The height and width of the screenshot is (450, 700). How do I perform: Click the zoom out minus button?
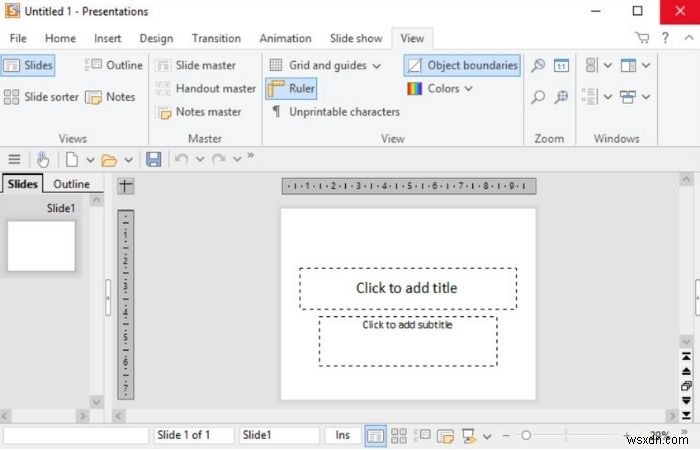(506, 435)
